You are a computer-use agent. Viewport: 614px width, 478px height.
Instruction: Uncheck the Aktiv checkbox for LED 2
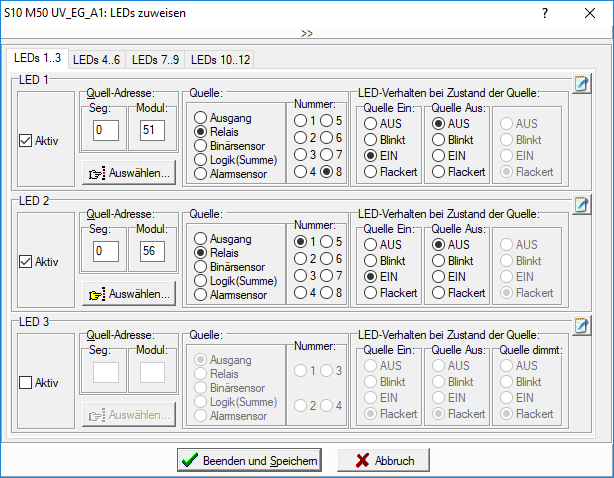point(27,262)
